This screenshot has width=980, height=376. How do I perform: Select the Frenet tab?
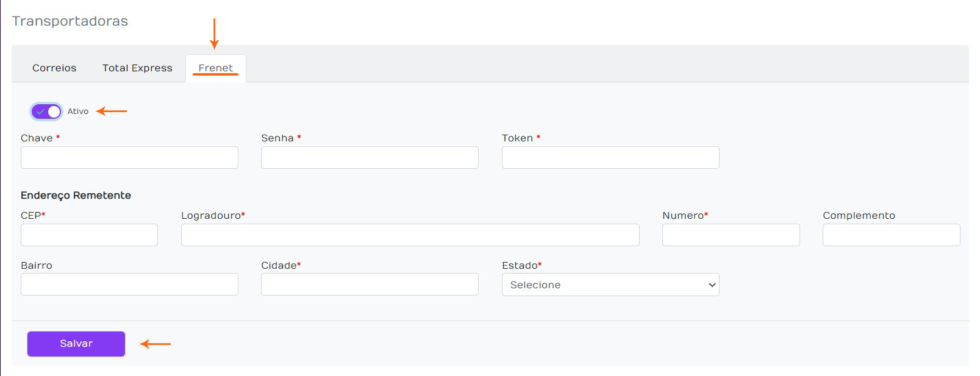pos(216,68)
